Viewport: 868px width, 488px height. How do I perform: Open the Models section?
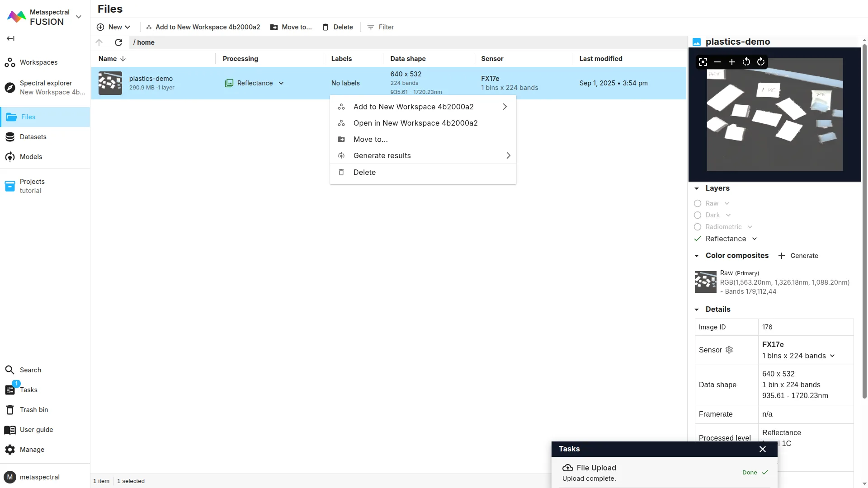pos(31,157)
